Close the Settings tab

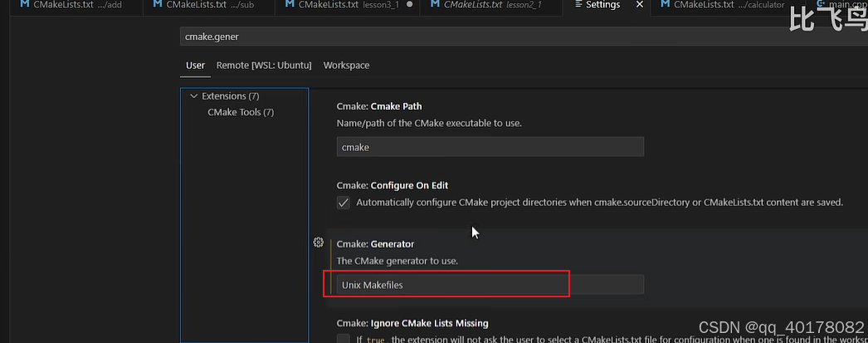click(x=639, y=4)
